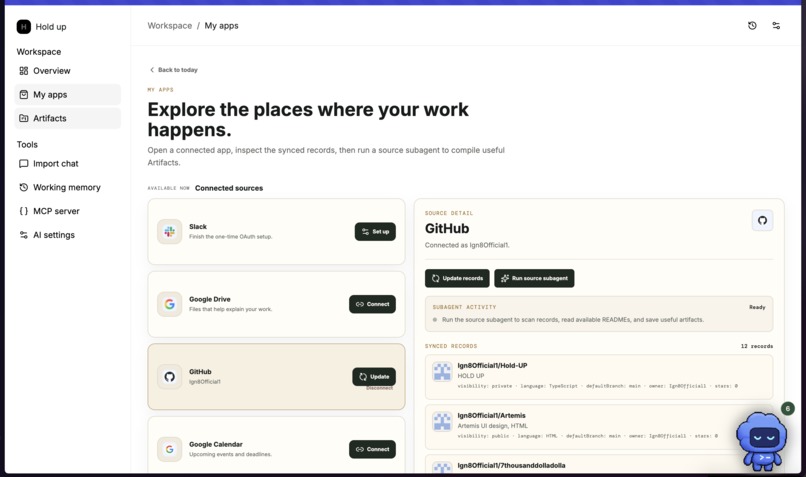This screenshot has height=477, width=806.
Task: Open Ign8Official1/Hold-UP record
Action: tap(599, 377)
